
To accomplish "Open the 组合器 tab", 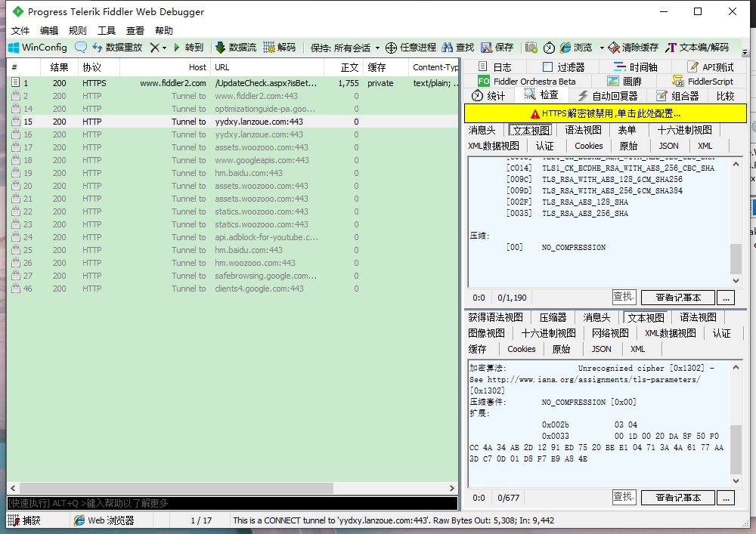I will pos(677,96).
